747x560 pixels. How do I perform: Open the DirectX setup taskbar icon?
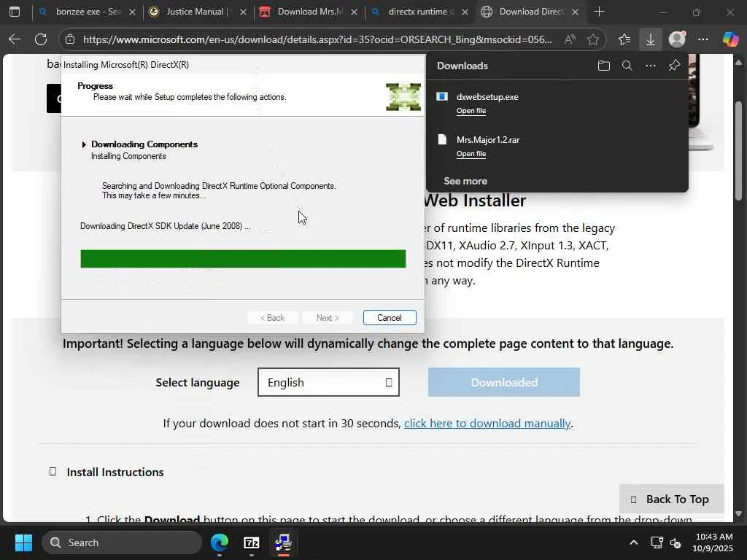[x=283, y=542]
